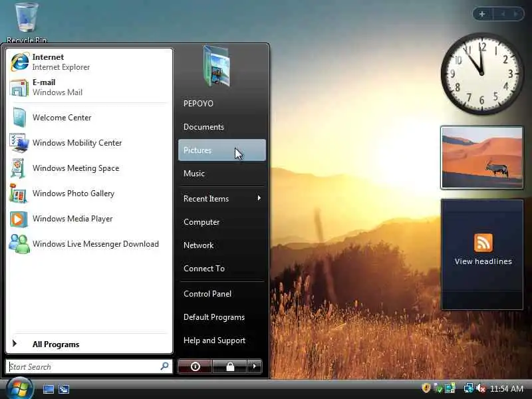Open the Welcome Center icon

pyautogui.click(x=19, y=118)
